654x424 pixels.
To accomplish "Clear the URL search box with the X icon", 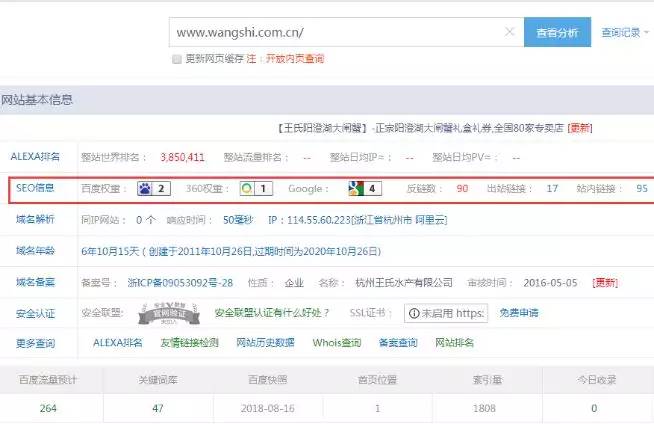I will click(510, 32).
